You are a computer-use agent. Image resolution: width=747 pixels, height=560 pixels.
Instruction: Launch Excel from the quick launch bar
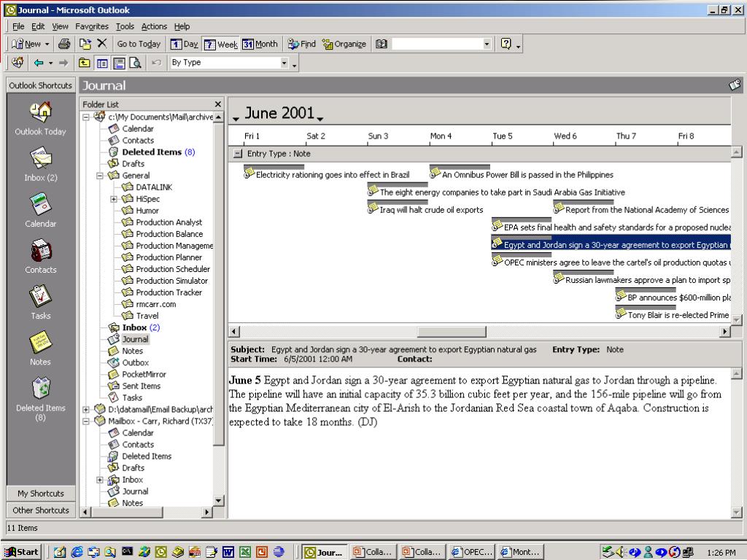click(x=245, y=552)
